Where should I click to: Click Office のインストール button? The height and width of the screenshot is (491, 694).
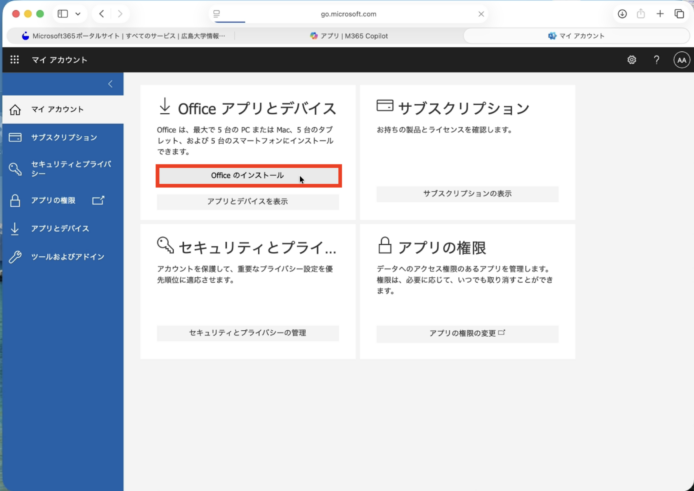248,176
